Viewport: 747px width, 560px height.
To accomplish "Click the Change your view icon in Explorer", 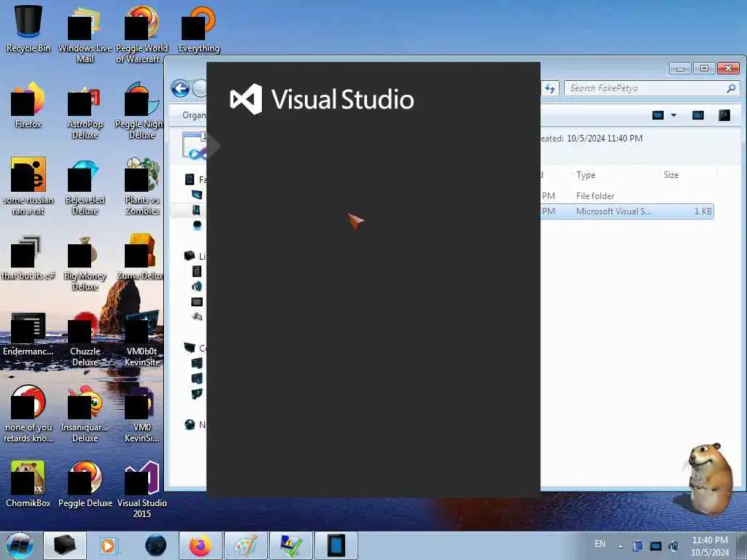I will [x=658, y=115].
